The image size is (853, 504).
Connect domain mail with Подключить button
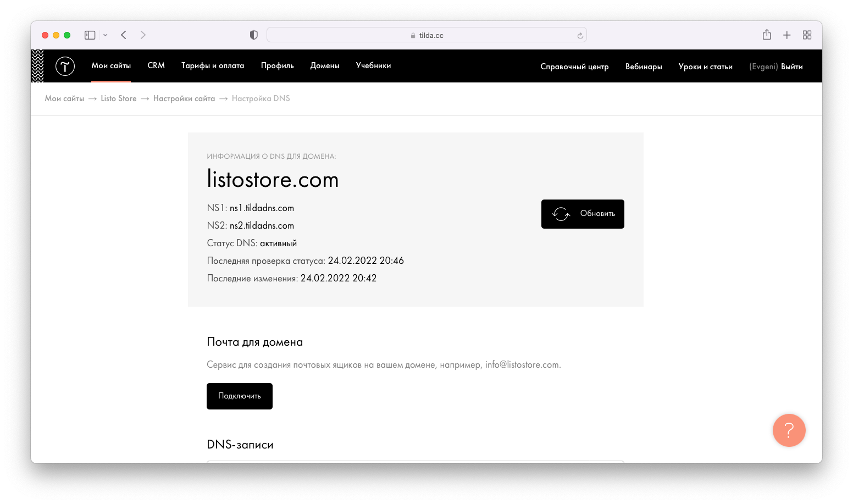click(x=240, y=396)
